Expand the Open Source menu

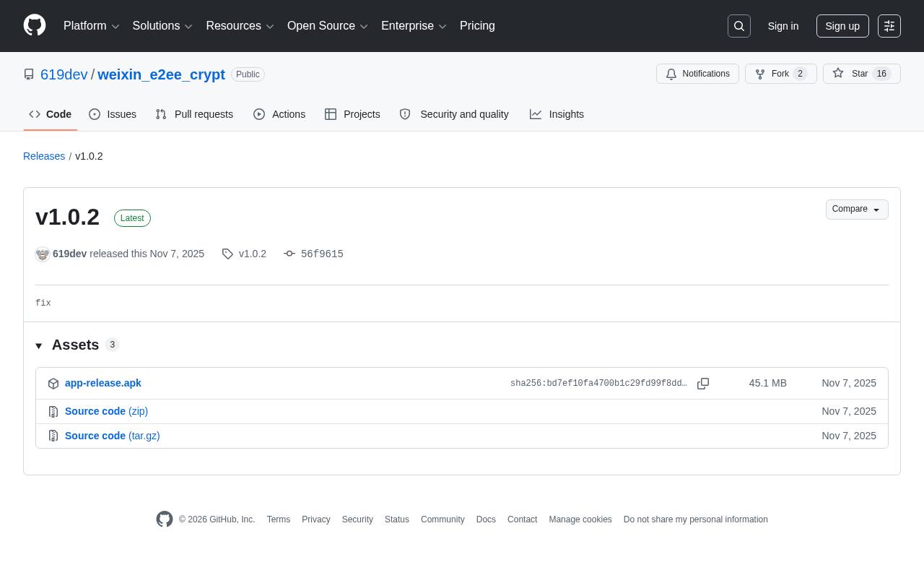click(328, 26)
